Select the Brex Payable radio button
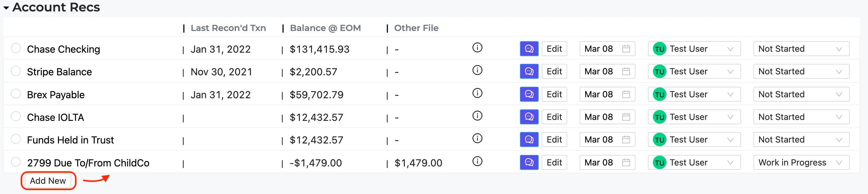 [x=16, y=94]
